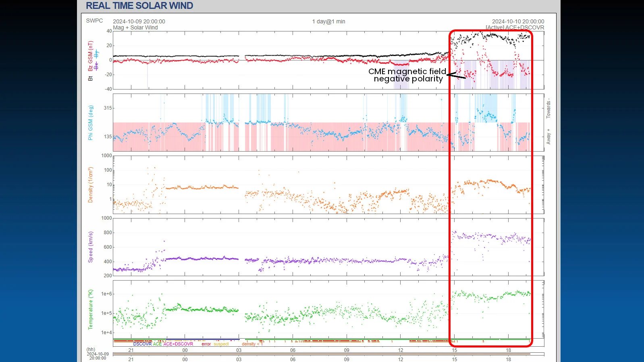644x362 pixels.
Task: Click the 400 tick on the speed axis
Action: click(108, 262)
